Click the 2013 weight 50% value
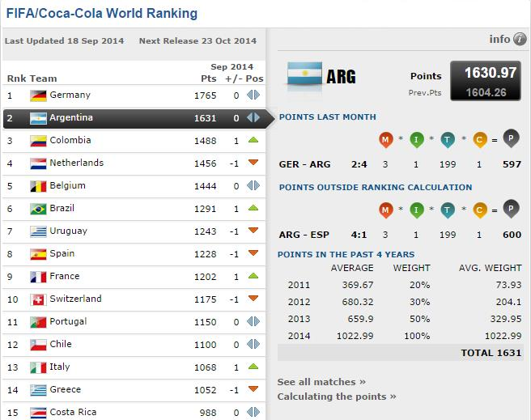The height and width of the screenshot is (420, 531). pyautogui.click(x=419, y=319)
